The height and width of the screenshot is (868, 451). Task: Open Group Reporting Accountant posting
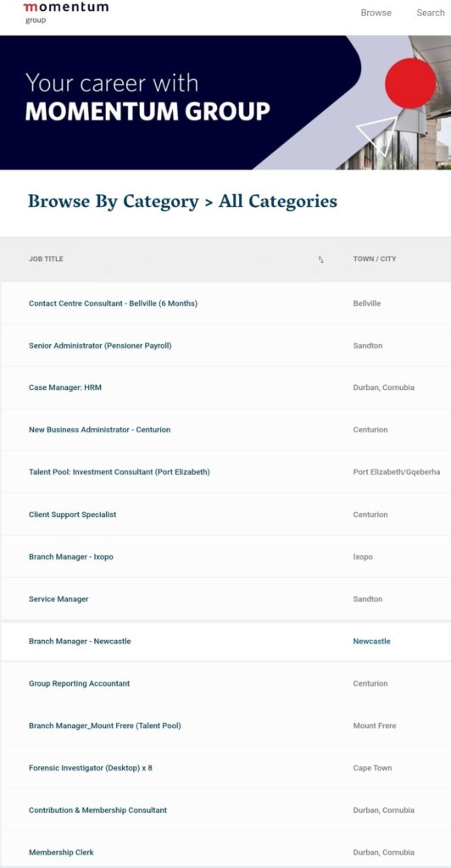[x=79, y=683]
